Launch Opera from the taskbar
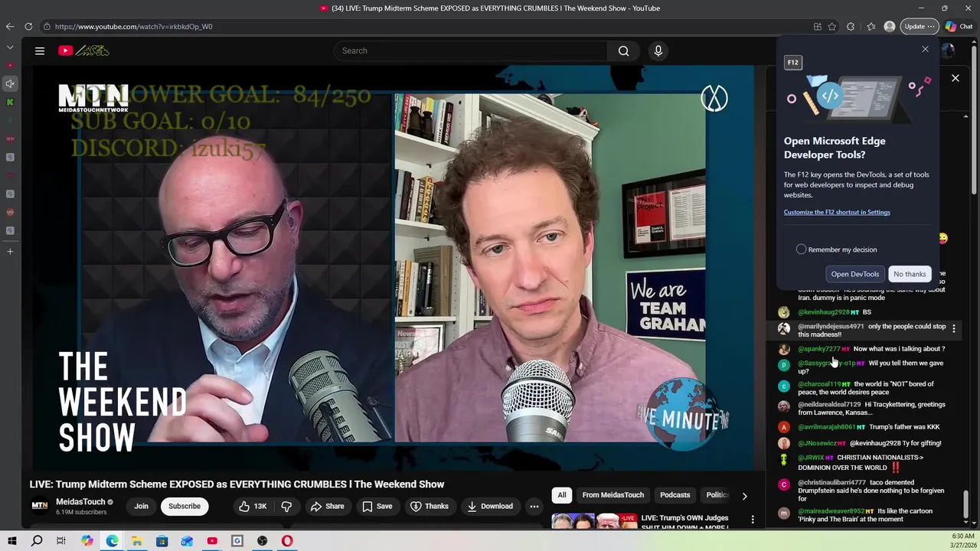 (287, 541)
